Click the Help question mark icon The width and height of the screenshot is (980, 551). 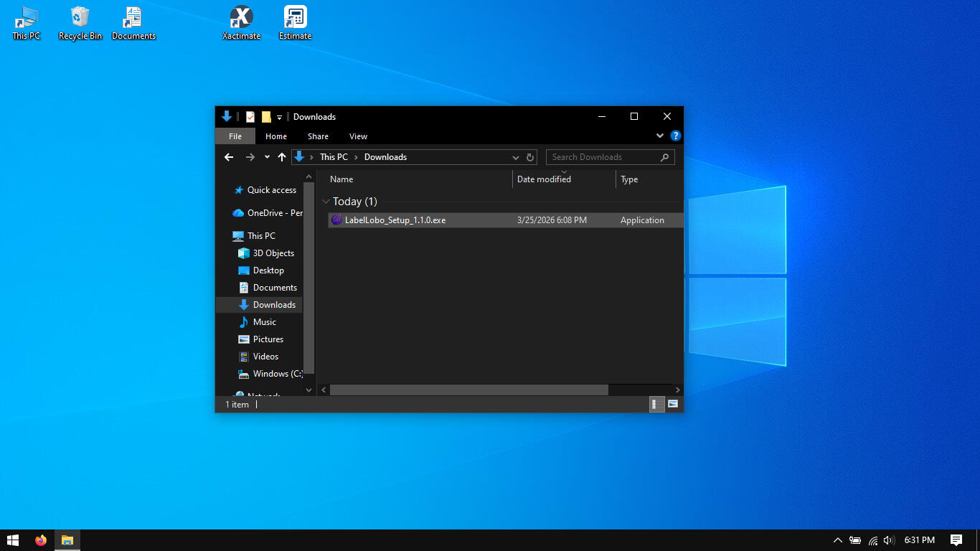coord(675,136)
